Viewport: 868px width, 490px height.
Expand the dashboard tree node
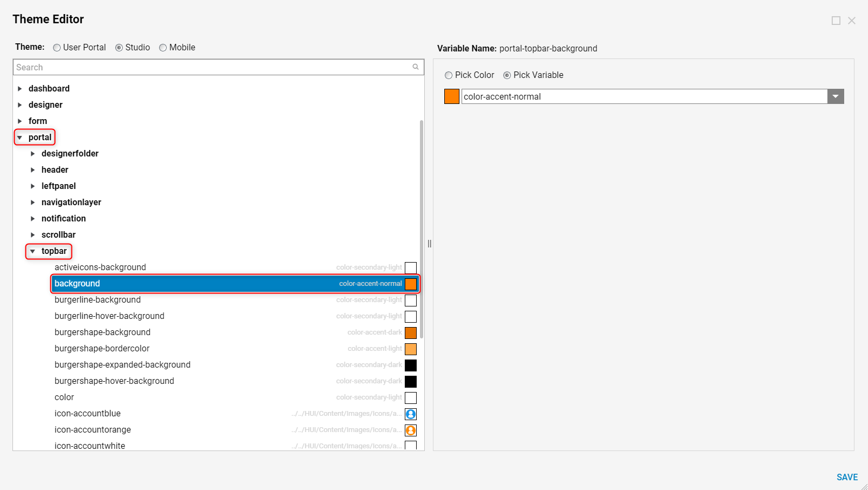click(20, 89)
